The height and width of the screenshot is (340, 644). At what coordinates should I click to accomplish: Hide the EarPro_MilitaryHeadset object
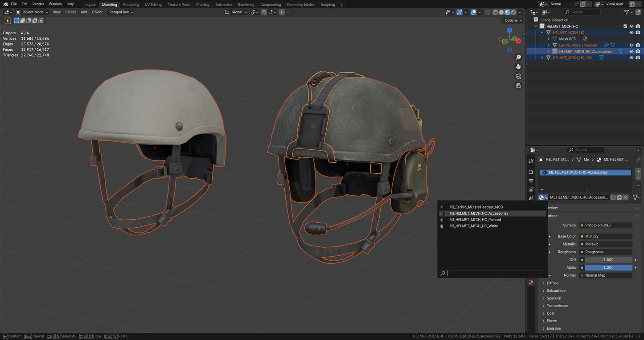click(631, 45)
